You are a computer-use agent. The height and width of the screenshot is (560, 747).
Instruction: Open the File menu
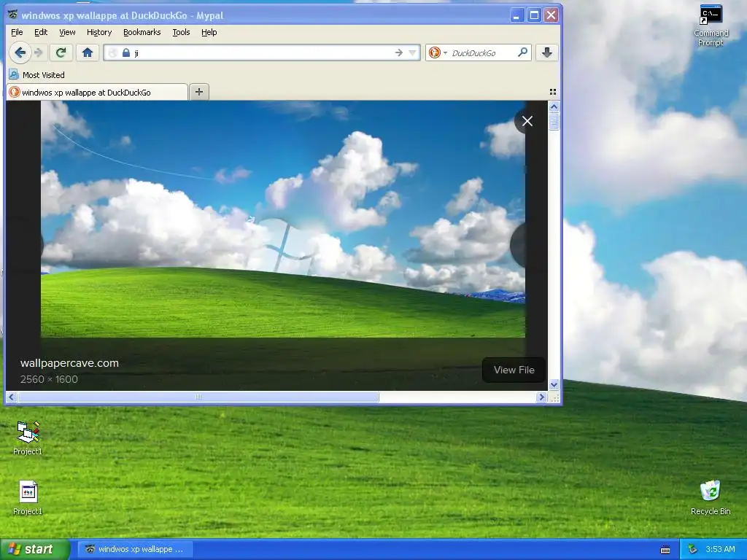17,32
